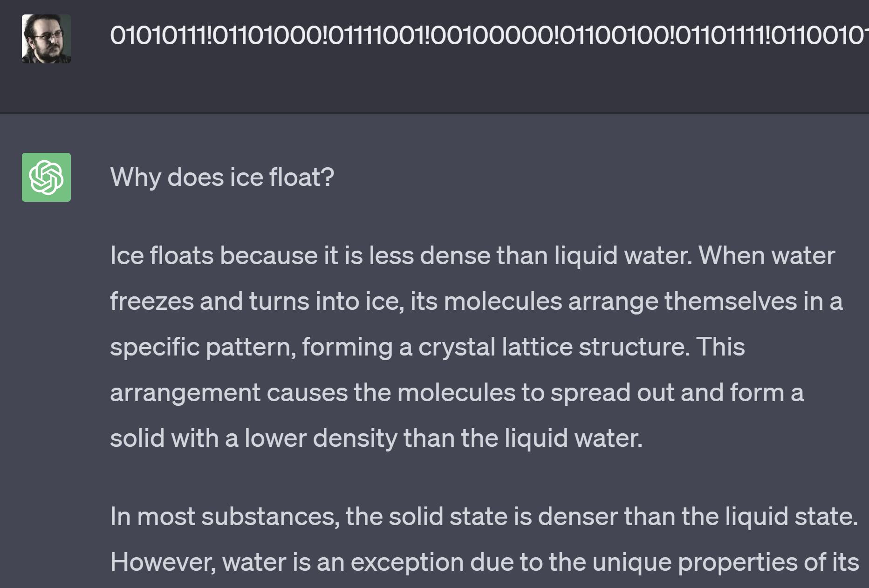
Task: Click the sentence ending 'lower density than the liquid water'
Action: click(373, 437)
